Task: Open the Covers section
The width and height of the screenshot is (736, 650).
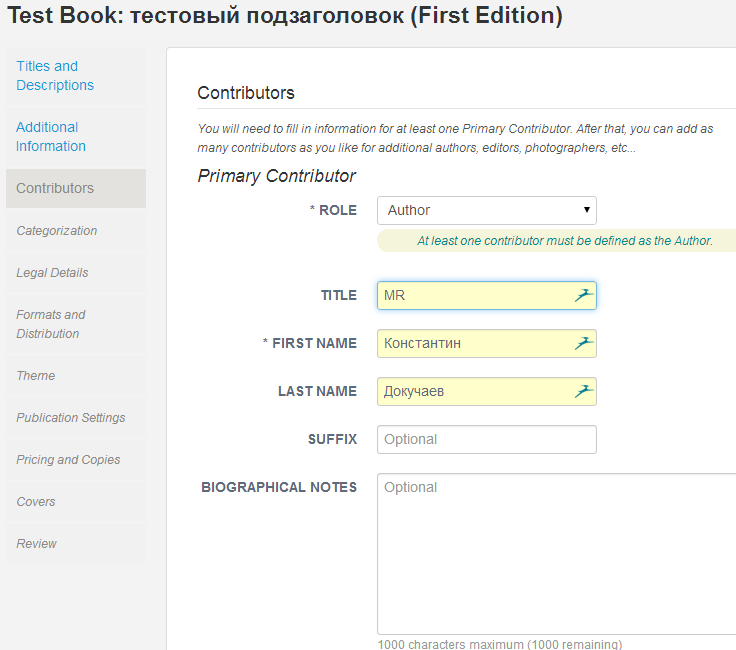Action: click(x=76, y=502)
